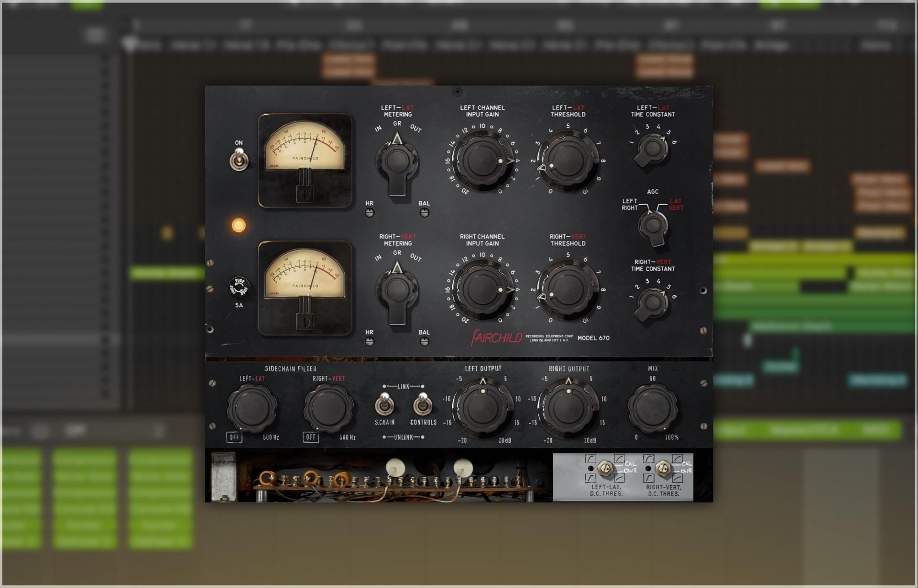Click the SIDECHAIN FILTER heading
This screenshot has height=588, width=918.
(x=291, y=369)
